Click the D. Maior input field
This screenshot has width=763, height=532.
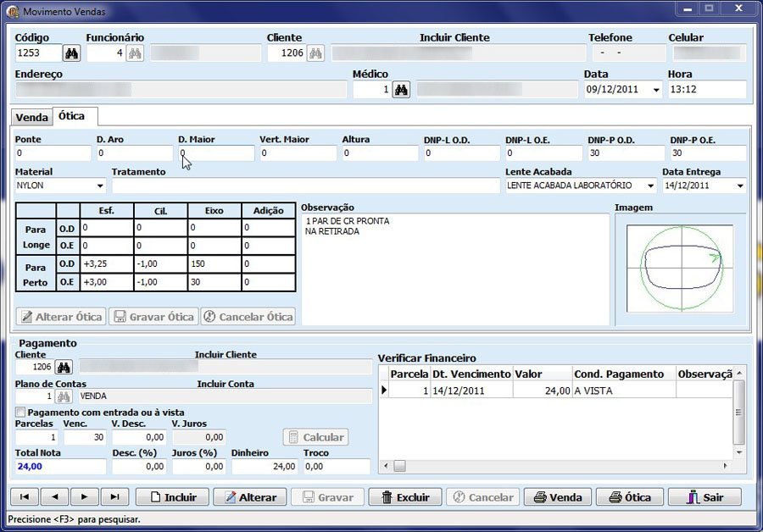click(216, 153)
